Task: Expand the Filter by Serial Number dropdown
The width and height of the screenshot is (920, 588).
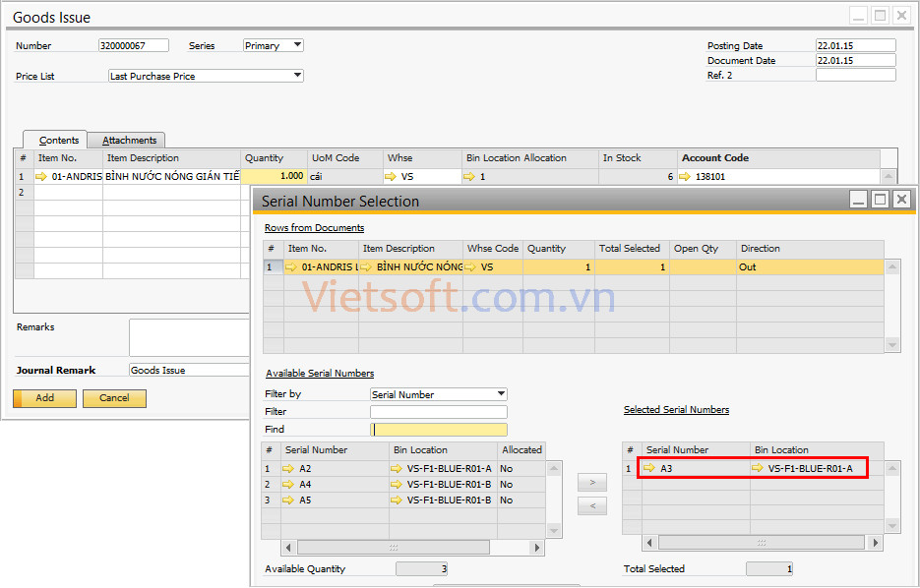Action: click(501, 394)
